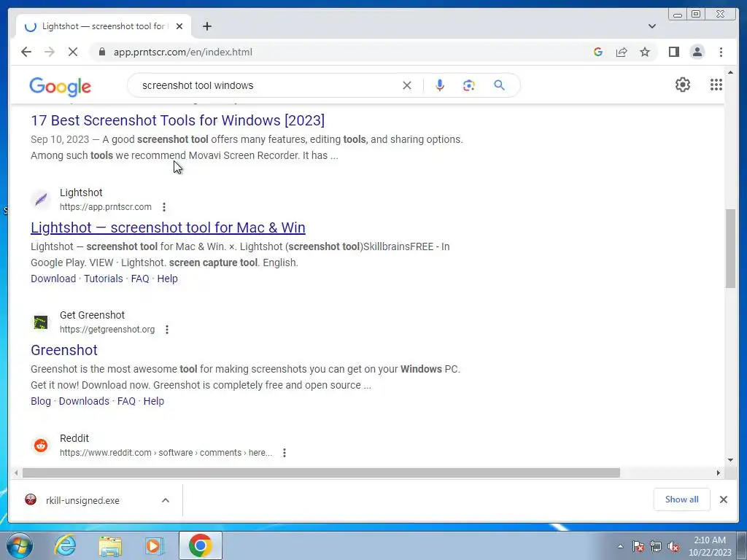747x560 pixels.
Task: Open the Google apps grid
Action: (x=716, y=85)
